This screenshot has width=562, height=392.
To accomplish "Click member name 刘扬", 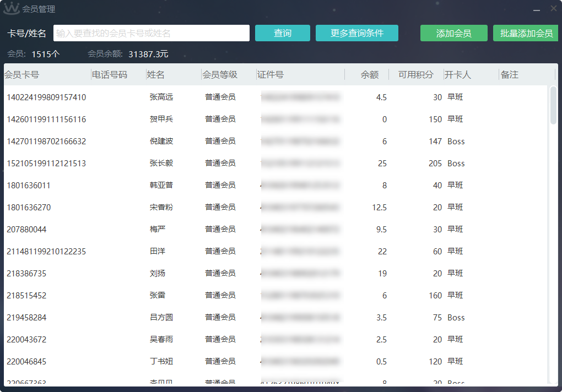I will [158, 274].
